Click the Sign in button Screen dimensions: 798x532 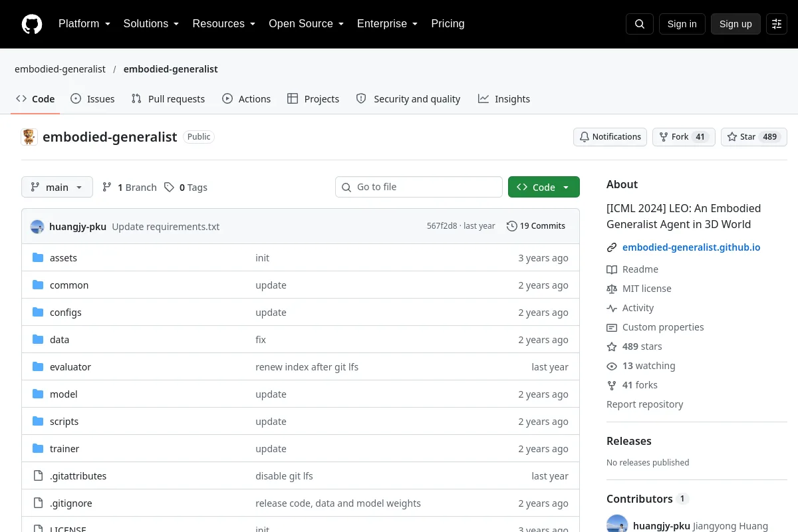click(682, 24)
